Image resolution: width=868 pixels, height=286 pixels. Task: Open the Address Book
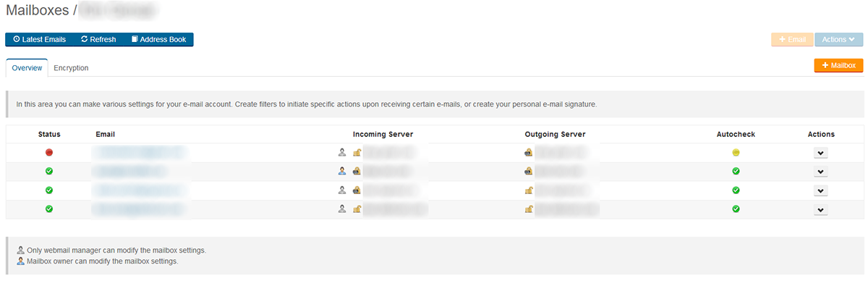coord(158,40)
